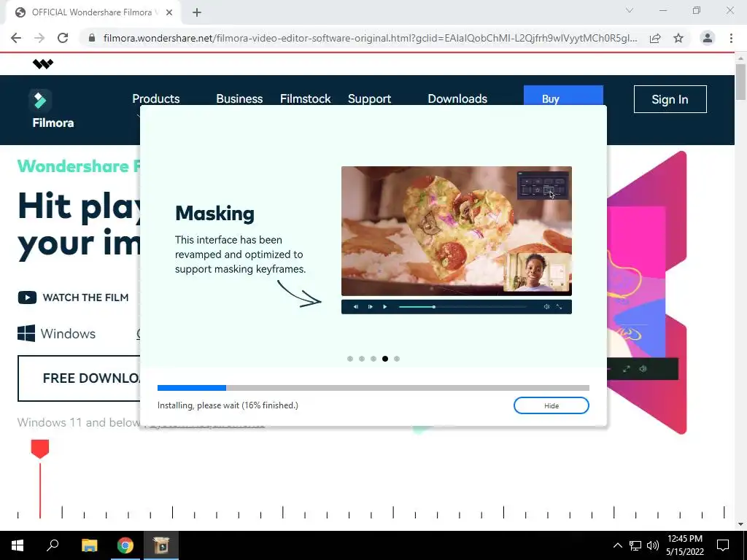This screenshot has height=560, width=747.
Task: Reload the page using refresh icon
Action: pyautogui.click(x=63, y=38)
